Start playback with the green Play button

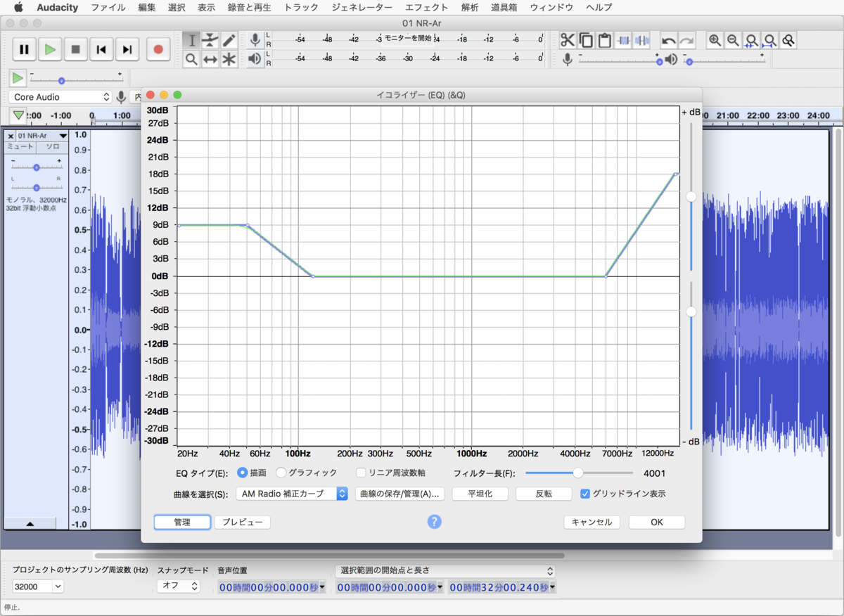pos(50,49)
